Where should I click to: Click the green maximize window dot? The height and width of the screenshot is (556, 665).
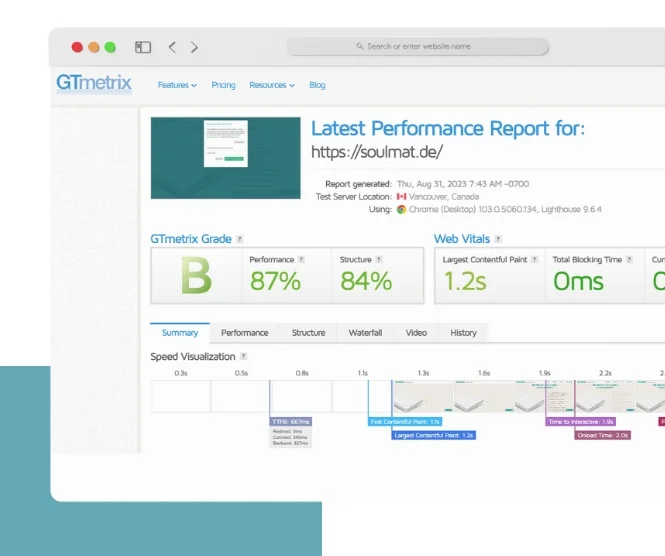(x=110, y=47)
